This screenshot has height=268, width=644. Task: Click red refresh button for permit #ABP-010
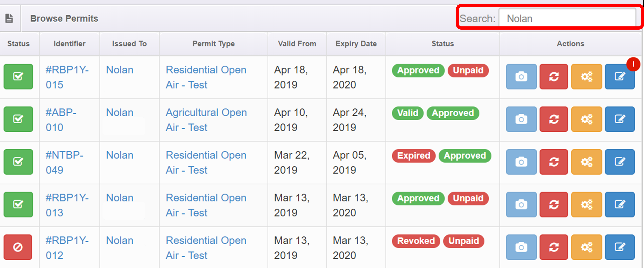tap(553, 119)
